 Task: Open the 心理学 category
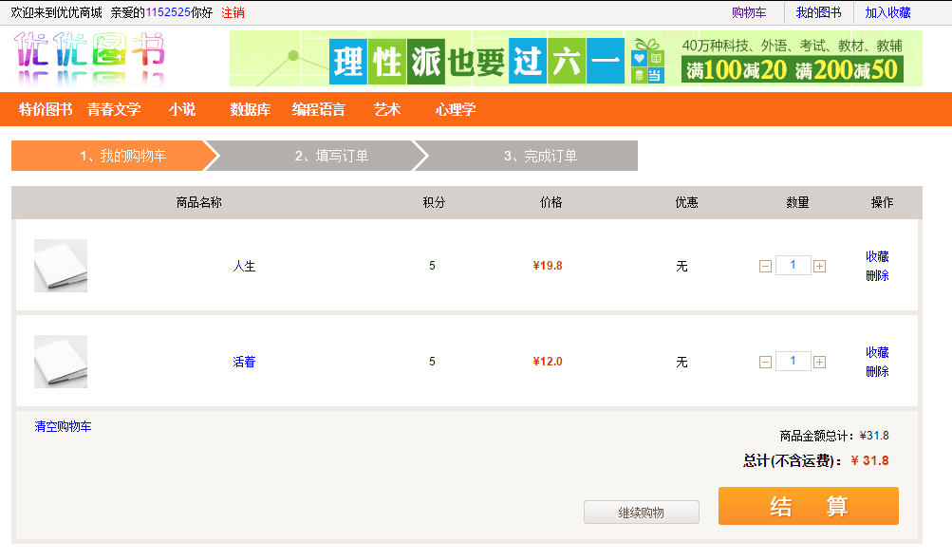click(456, 109)
